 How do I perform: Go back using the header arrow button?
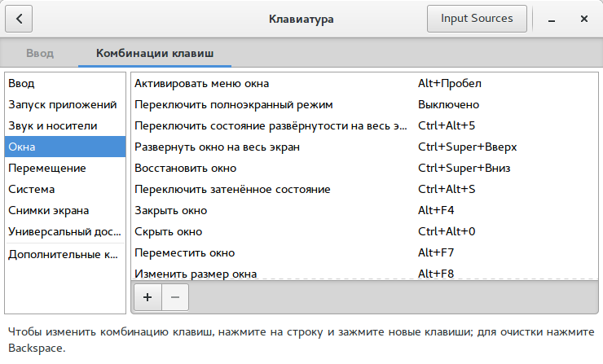tap(19, 19)
